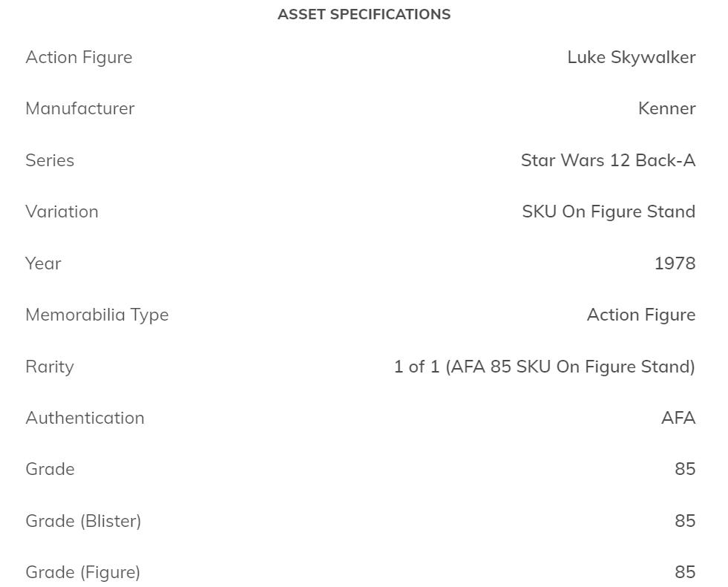Click the Rarity label
This screenshot has height=587, width=728.
49,367
